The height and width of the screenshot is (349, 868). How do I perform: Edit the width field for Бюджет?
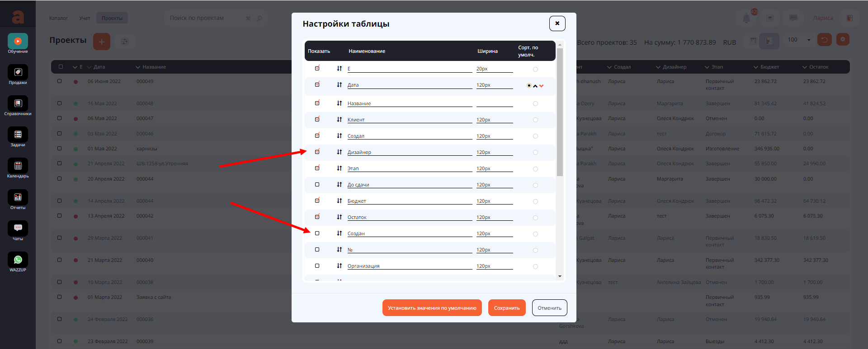coord(494,201)
